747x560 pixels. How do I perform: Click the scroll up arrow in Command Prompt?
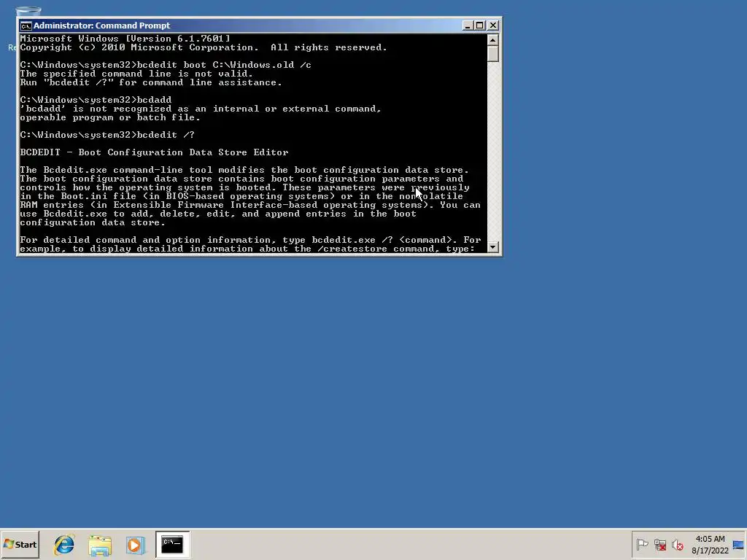[493, 39]
